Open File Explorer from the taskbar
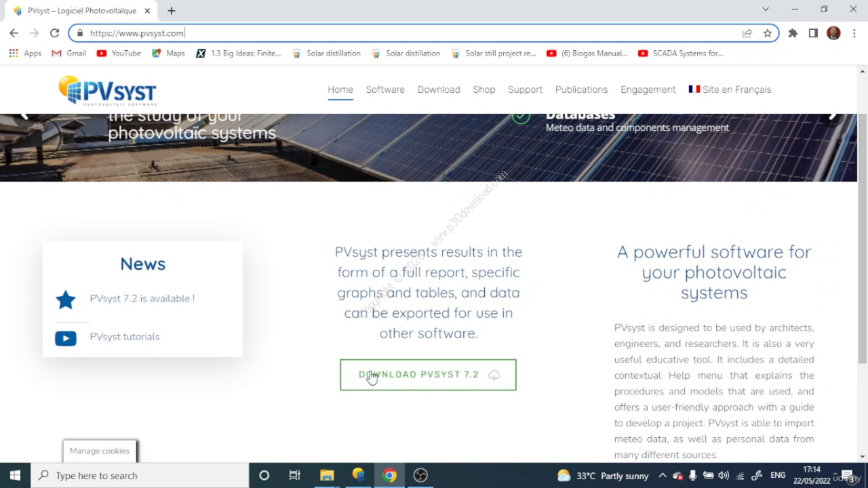The height and width of the screenshot is (488, 868). [x=327, y=475]
